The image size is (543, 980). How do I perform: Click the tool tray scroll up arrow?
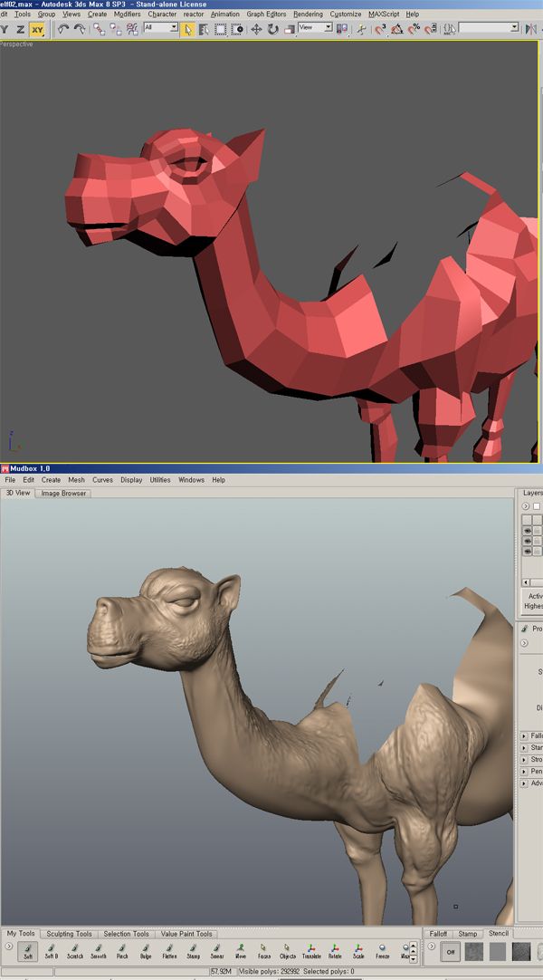pos(414,946)
